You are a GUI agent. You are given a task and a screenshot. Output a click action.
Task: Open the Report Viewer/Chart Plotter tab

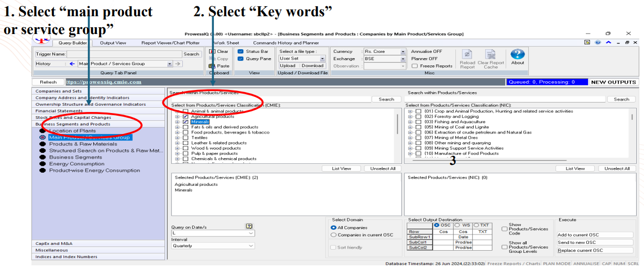click(x=170, y=43)
